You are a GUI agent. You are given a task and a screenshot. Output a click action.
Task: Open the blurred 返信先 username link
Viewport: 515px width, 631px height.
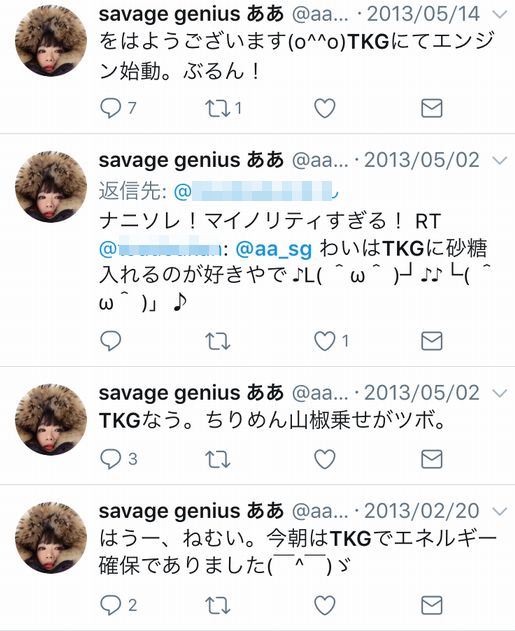pyautogui.click(x=256, y=191)
